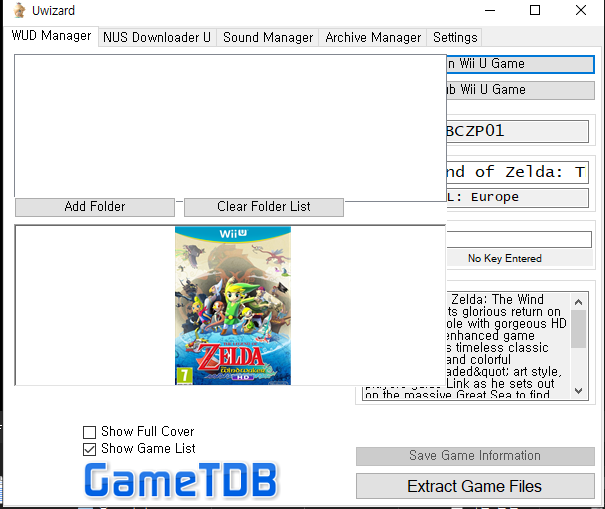Click the No Key Entered label

[x=505, y=258]
